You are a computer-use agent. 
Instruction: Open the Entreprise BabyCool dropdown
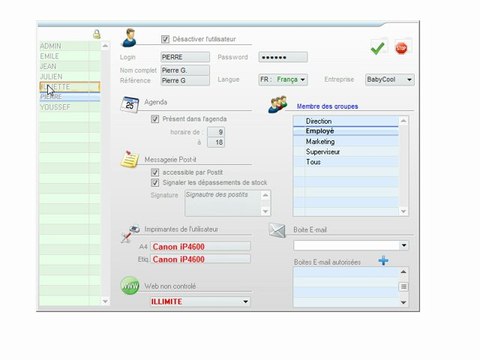(x=390, y=80)
